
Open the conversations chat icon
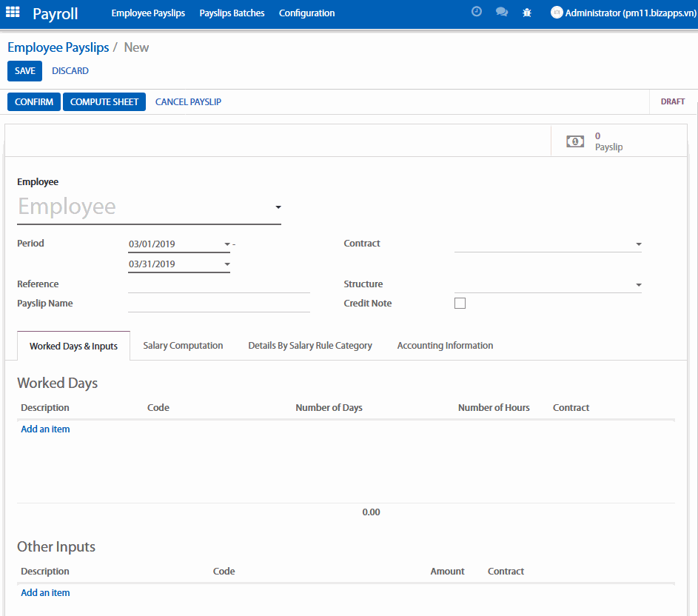pyautogui.click(x=502, y=13)
